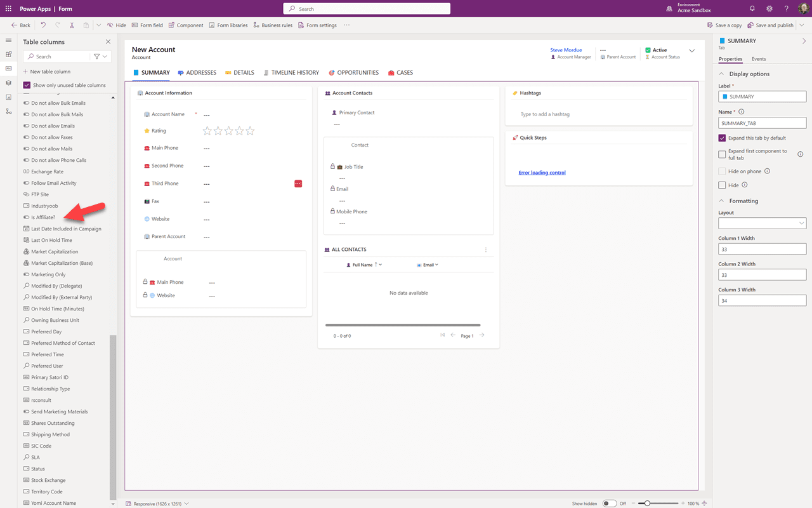The width and height of the screenshot is (812, 508).
Task: Select the Component toolbar icon
Action: (185, 25)
